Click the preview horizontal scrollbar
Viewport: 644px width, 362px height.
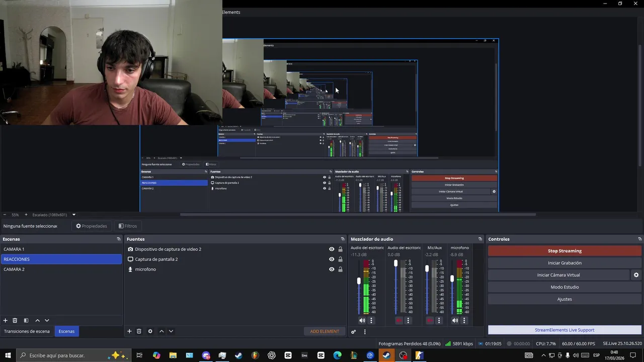point(358,214)
